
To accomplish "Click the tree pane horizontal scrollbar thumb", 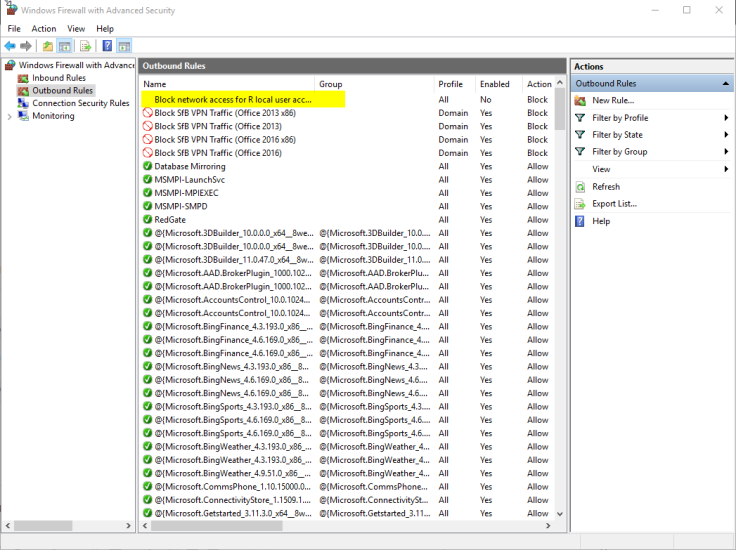I will click(x=43, y=526).
